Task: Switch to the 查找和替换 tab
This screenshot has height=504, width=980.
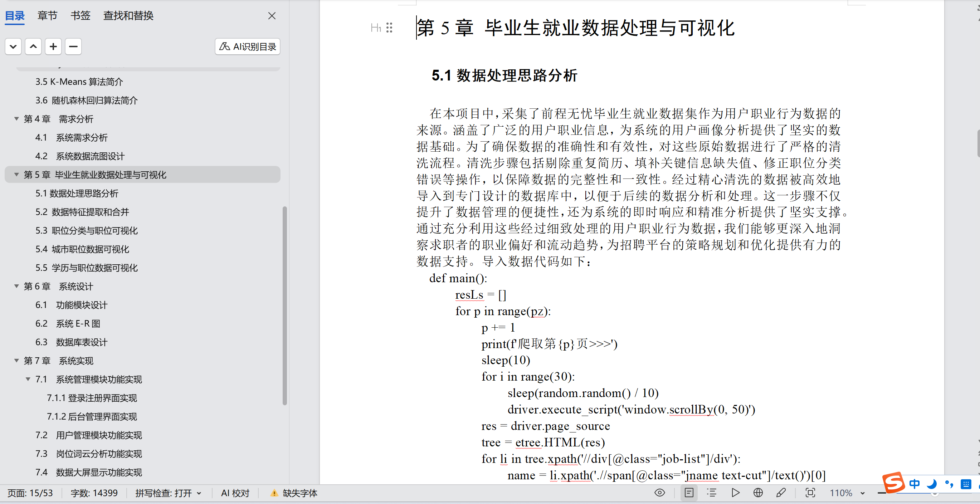Action: (x=128, y=16)
